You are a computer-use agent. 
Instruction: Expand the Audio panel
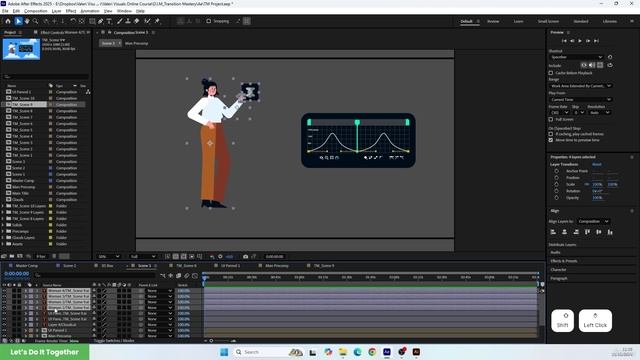(x=555, y=253)
